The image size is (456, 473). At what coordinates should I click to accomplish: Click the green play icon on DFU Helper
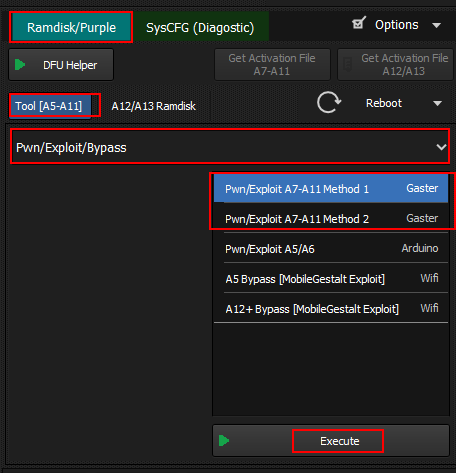pos(20,65)
